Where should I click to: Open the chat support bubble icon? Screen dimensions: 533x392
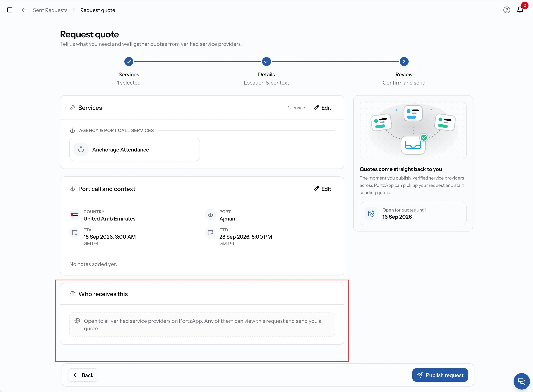(522, 381)
